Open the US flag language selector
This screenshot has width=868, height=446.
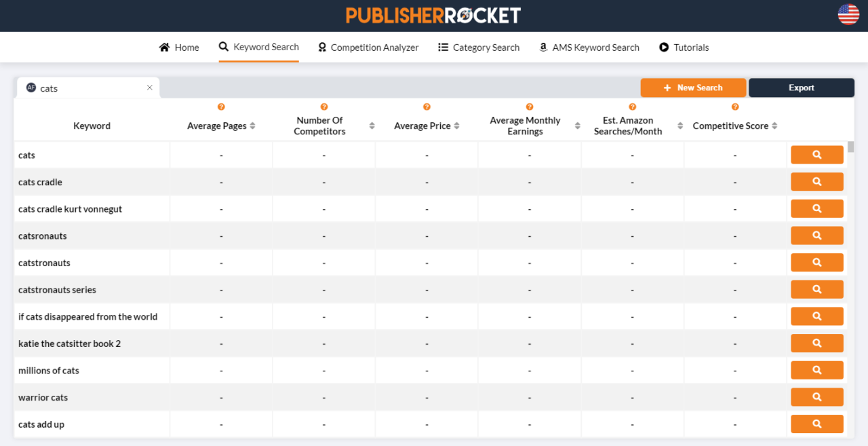[848, 14]
